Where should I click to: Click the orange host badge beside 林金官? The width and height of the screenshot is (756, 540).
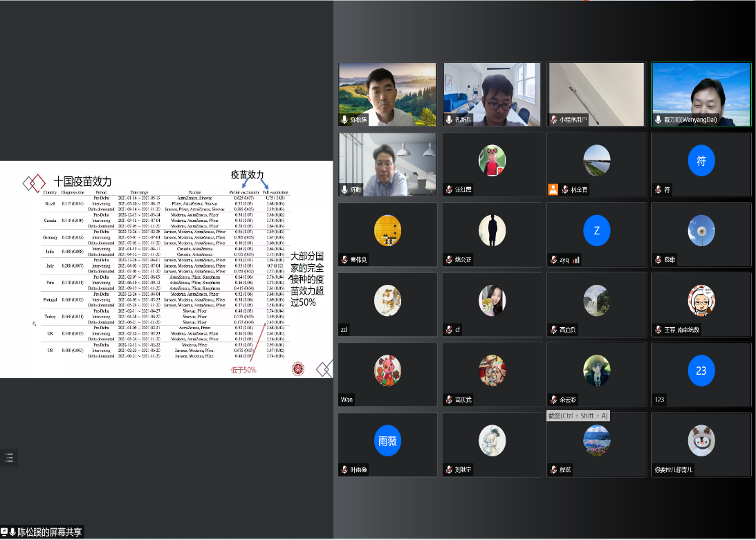tap(553, 189)
